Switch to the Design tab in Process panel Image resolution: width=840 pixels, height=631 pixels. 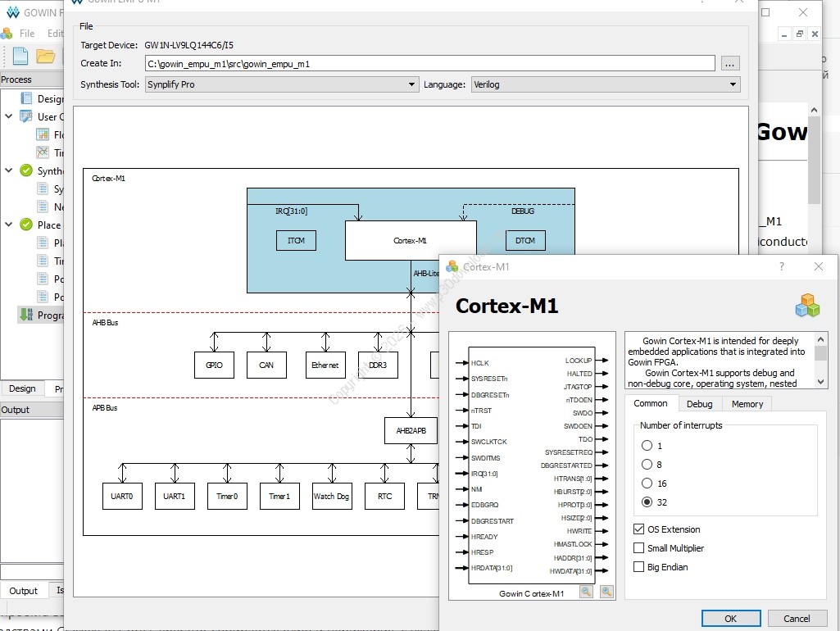(22, 388)
